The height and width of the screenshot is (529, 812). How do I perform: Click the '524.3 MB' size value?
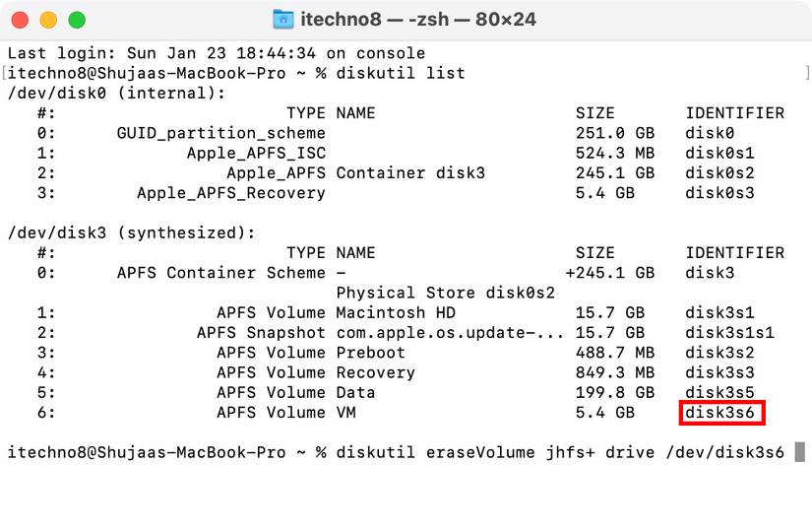(x=615, y=154)
